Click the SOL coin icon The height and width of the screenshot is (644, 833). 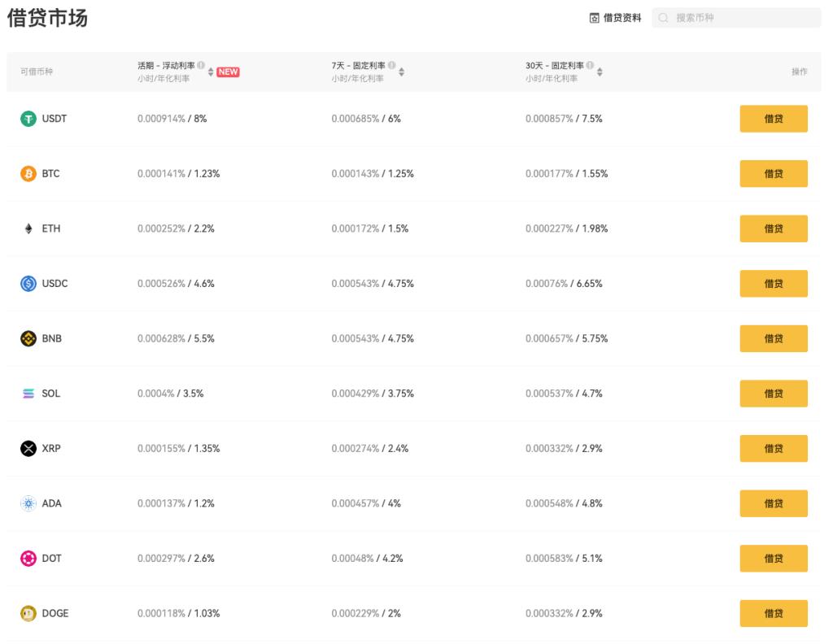[27, 393]
